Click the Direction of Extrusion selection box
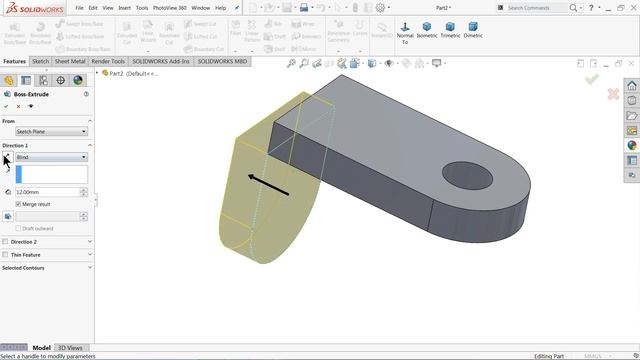 [51, 174]
